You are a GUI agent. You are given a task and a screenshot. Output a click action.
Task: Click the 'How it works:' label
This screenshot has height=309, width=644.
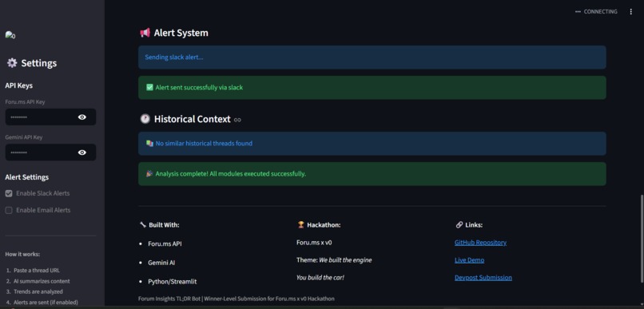pyautogui.click(x=22, y=254)
